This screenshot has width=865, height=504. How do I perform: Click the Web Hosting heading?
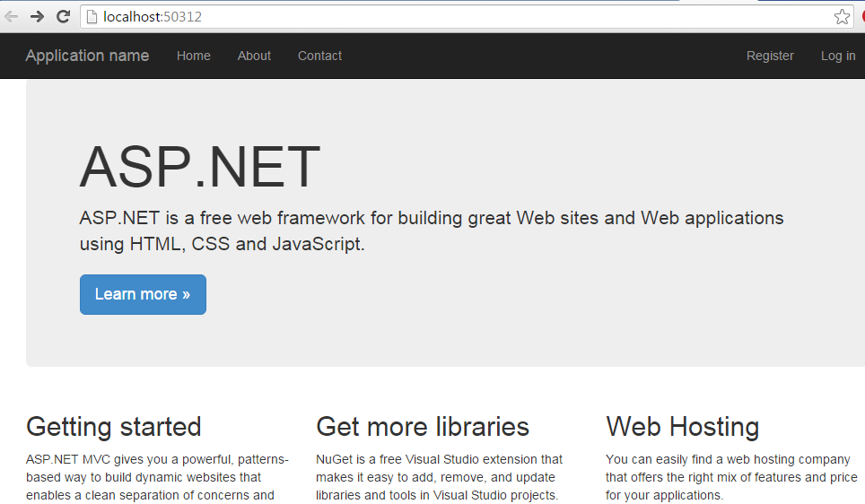[683, 427]
